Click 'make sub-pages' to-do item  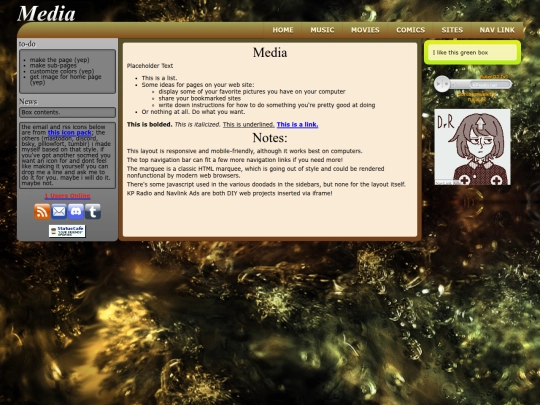click(53, 65)
